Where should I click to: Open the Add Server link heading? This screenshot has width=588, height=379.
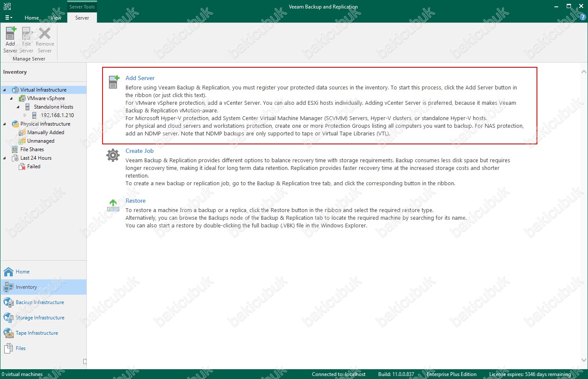coord(140,78)
